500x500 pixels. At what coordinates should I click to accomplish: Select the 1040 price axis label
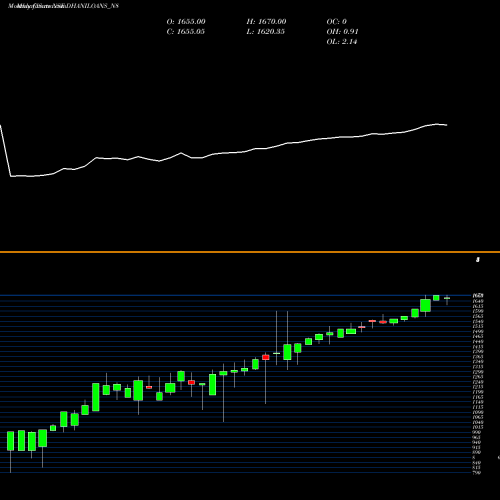[x=478, y=422]
